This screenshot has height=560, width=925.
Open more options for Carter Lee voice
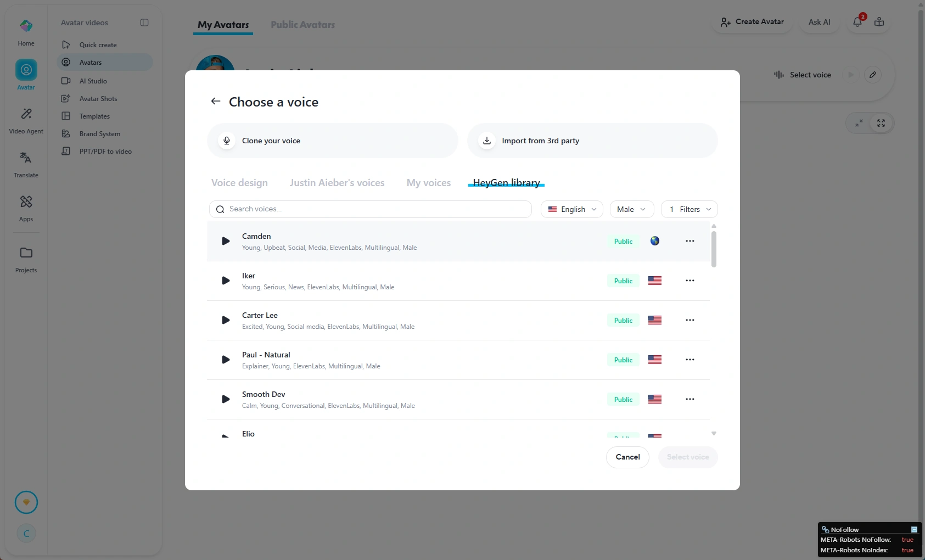pyautogui.click(x=689, y=320)
